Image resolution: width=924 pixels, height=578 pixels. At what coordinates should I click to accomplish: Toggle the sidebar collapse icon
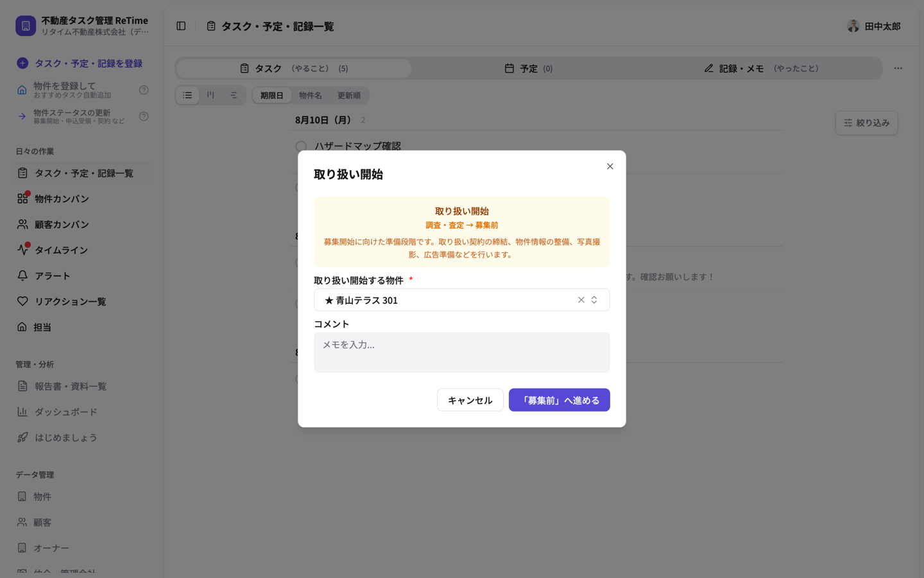181,26
